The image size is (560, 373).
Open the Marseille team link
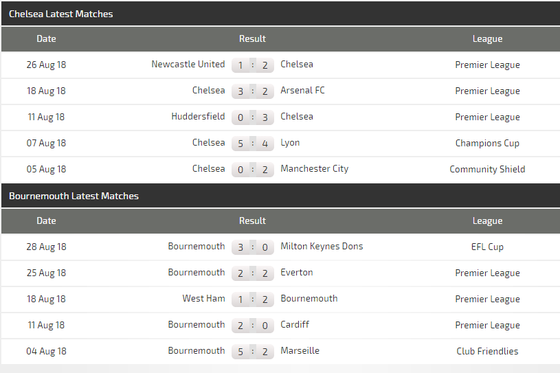coord(300,350)
